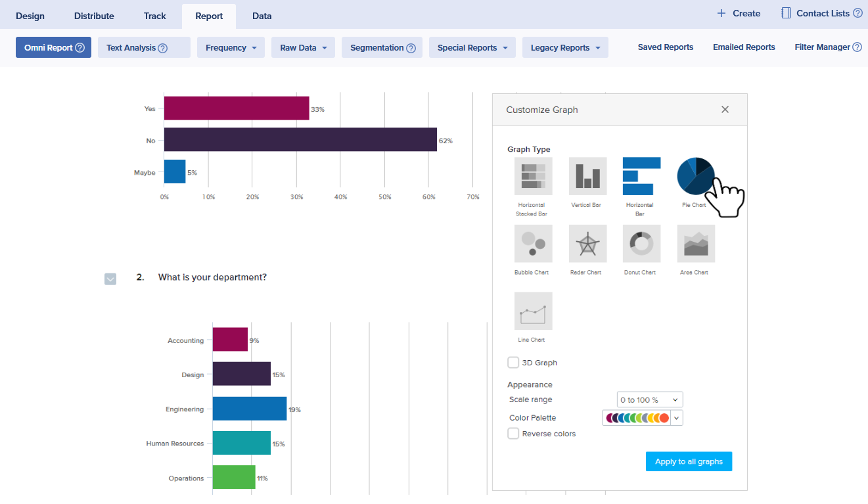Viewport: 868px width, 504px height.
Task: Expand the Frequency dropdown menu
Action: (x=231, y=47)
